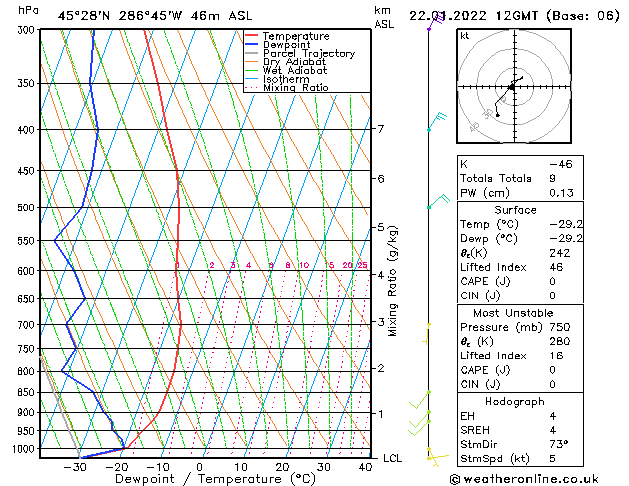The height and width of the screenshot is (486, 629).
Task: Click the 1 km altitude label
Action: tap(380, 414)
